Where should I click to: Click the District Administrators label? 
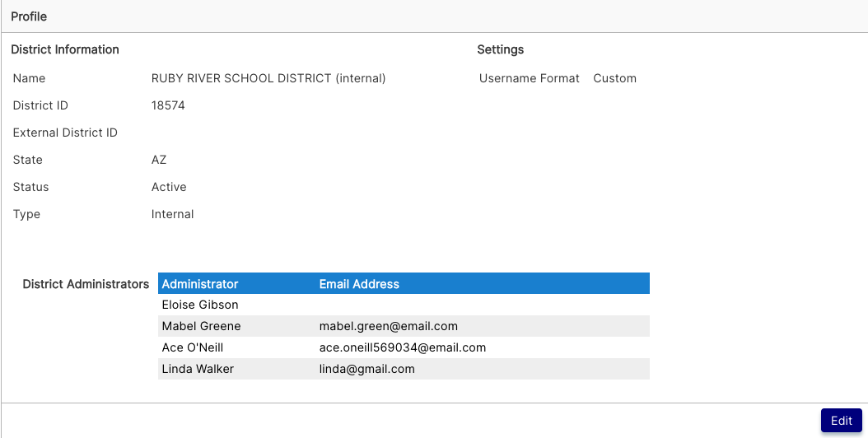point(86,284)
